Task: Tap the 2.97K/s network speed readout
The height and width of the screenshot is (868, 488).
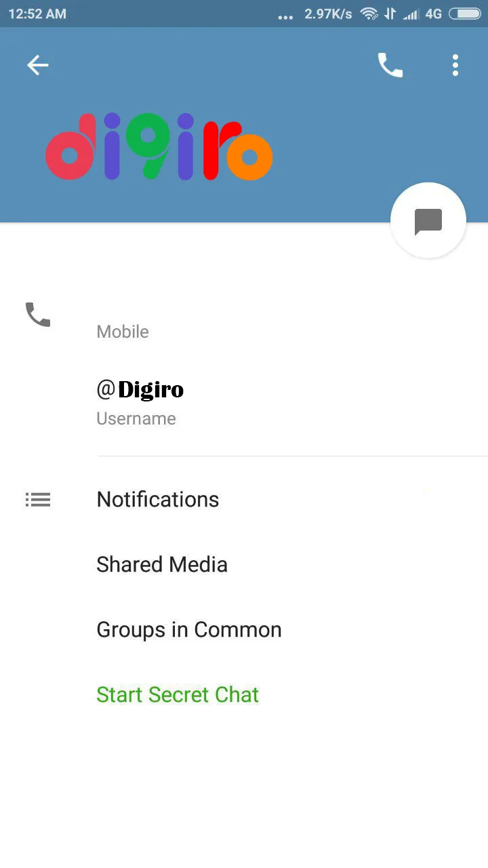Action: 329,14
